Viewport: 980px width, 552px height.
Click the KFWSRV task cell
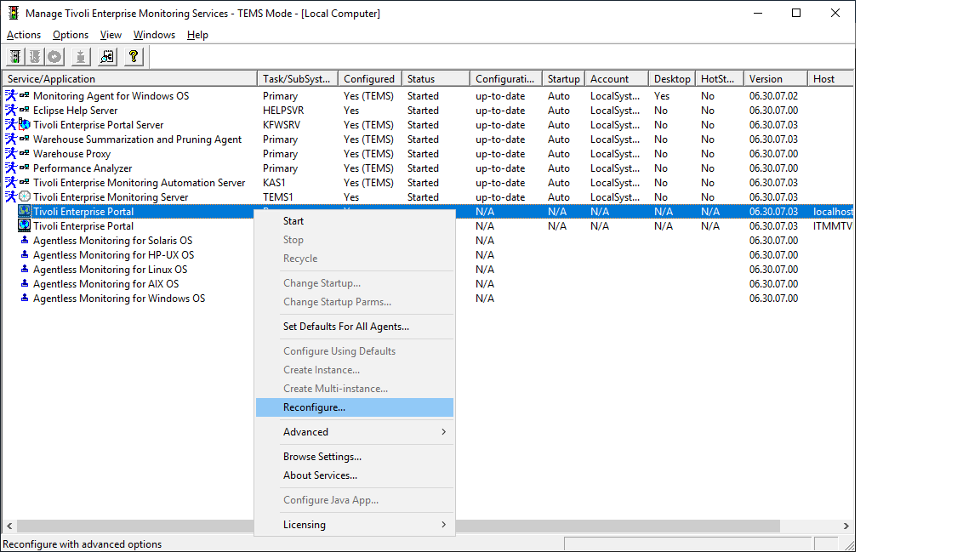click(282, 125)
